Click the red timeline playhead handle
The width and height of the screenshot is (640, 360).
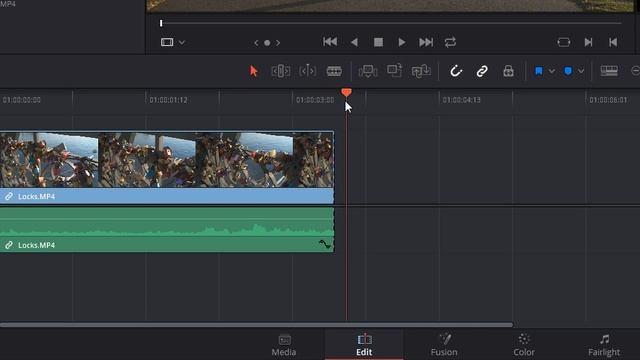pyautogui.click(x=346, y=92)
